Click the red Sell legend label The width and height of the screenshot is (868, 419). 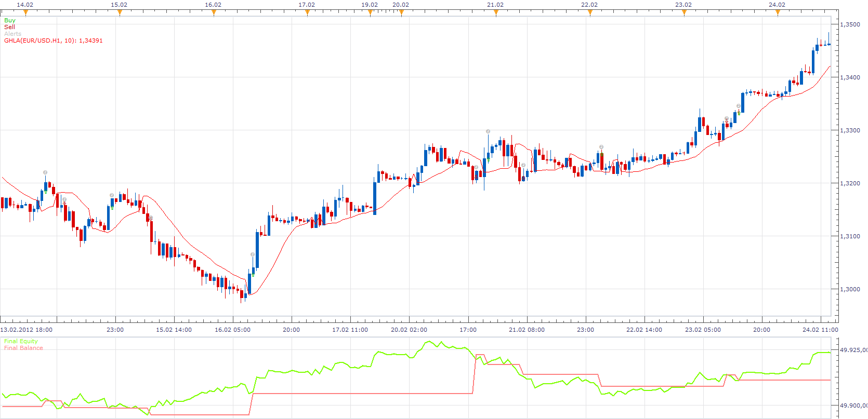(9, 27)
